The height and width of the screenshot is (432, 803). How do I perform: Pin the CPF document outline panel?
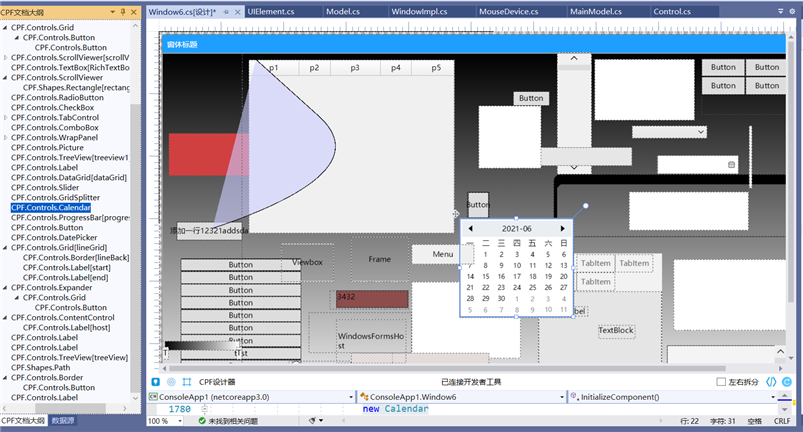coord(122,11)
